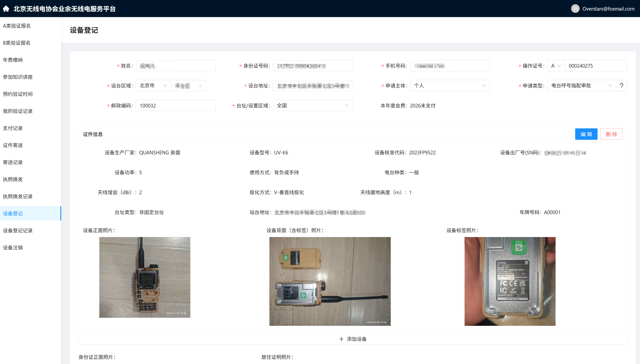The height and width of the screenshot is (364, 640).
Task: Click the home icon in header
Action: click(6, 9)
